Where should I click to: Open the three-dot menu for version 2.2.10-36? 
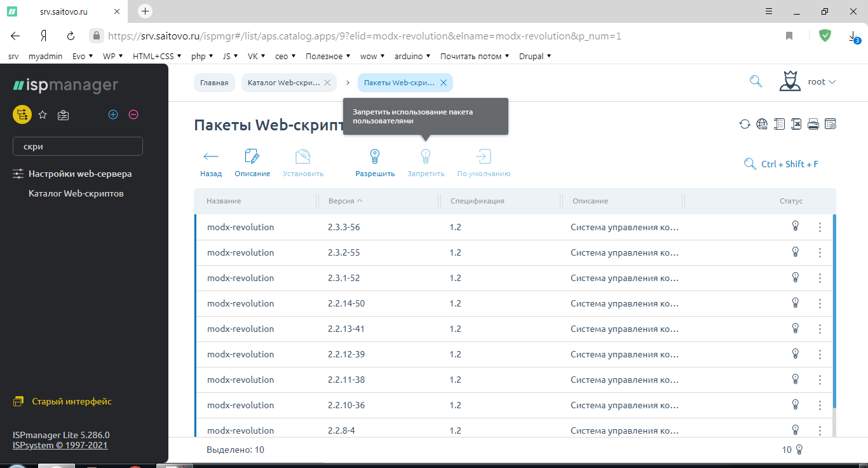pyautogui.click(x=820, y=405)
